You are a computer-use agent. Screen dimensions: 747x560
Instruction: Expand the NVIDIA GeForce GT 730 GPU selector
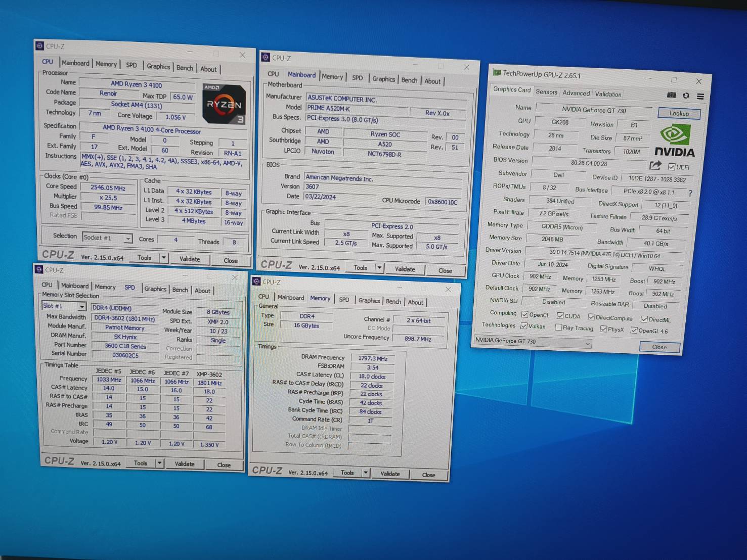click(587, 344)
